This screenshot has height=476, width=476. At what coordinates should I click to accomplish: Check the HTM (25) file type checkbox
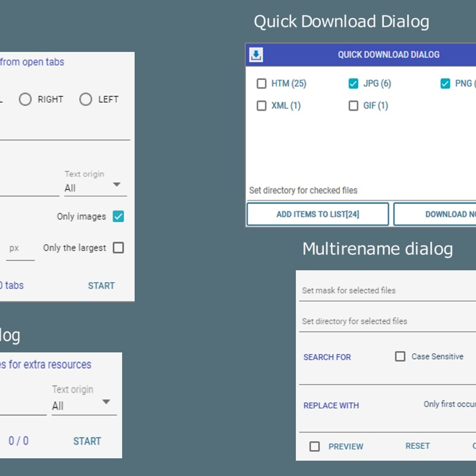(262, 84)
